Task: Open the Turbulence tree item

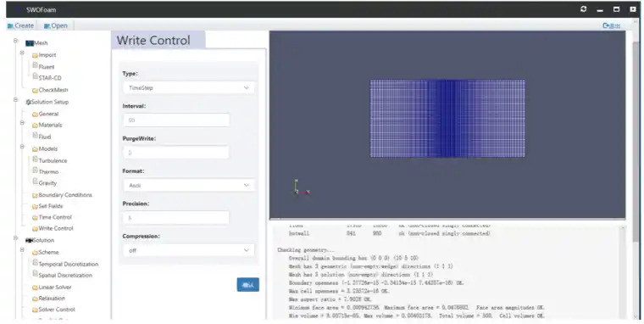Action: [50, 160]
